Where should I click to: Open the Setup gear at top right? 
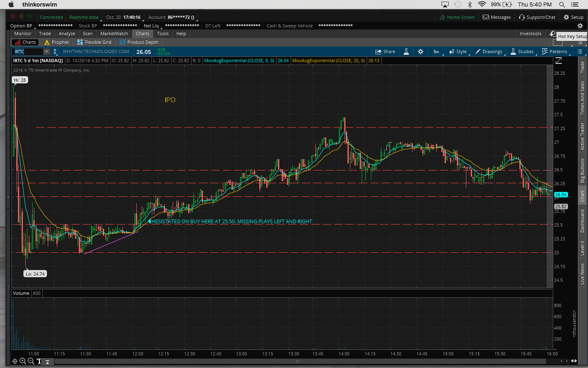click(573, 17)
